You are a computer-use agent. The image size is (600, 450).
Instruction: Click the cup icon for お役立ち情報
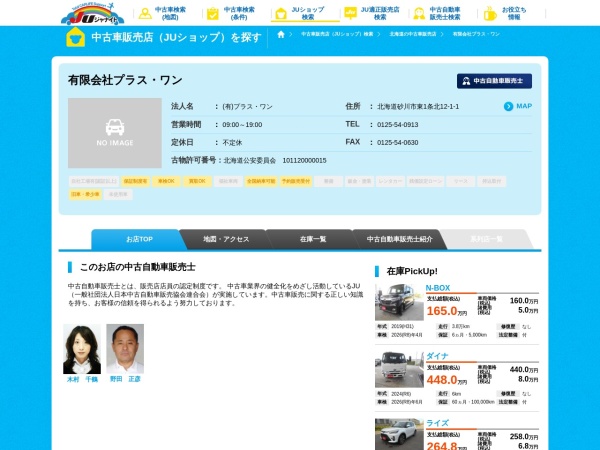point(489,13)
